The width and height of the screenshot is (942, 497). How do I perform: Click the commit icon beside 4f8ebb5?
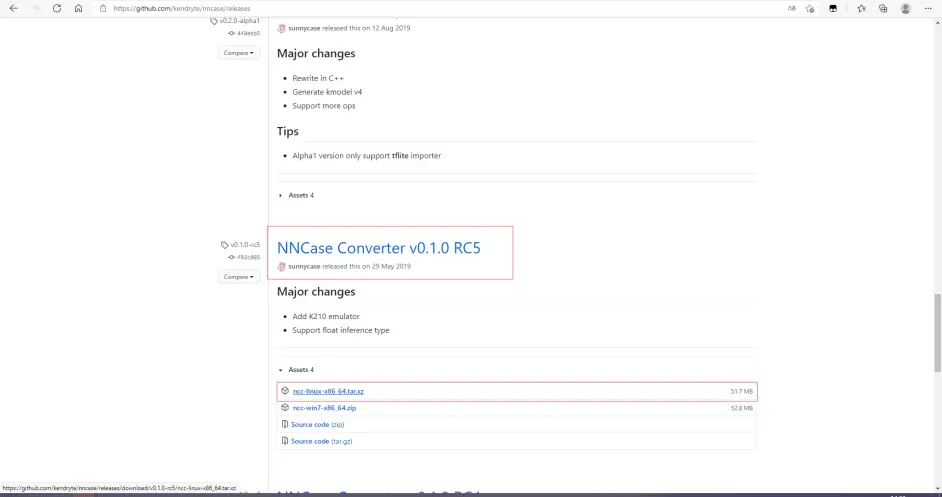click(x=231, y=34)
